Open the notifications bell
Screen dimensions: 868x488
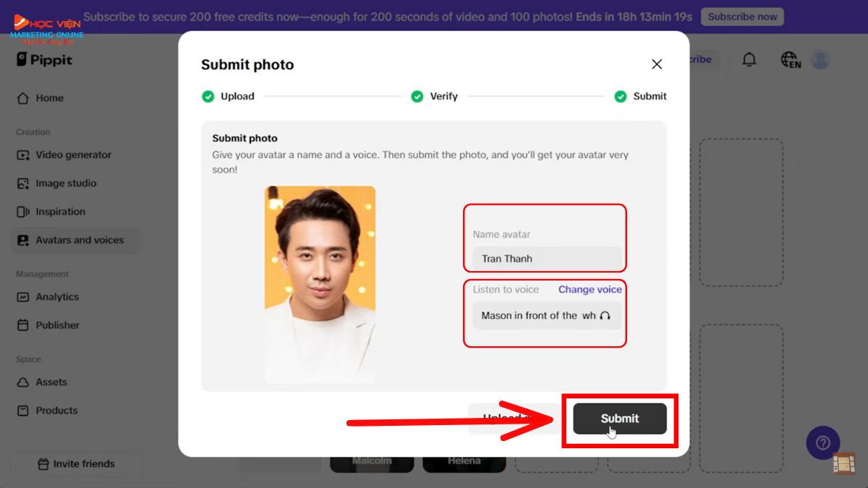[x=749, y=60]
